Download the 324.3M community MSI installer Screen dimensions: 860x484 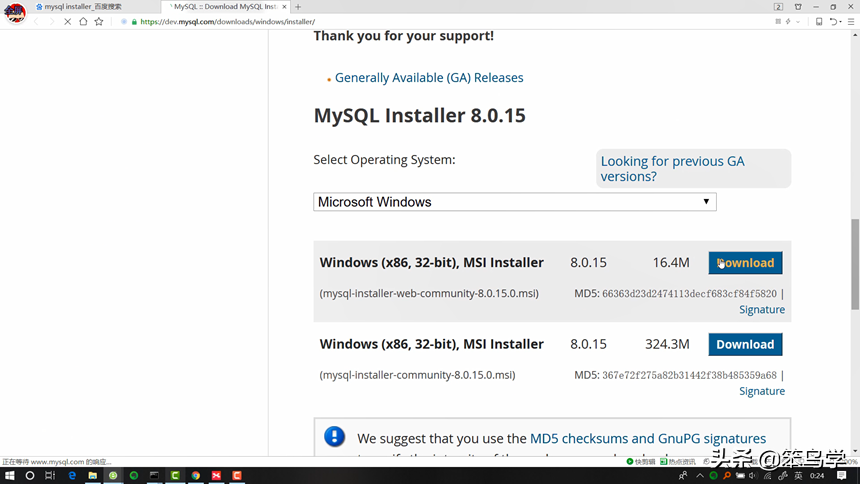coord(745,344)
